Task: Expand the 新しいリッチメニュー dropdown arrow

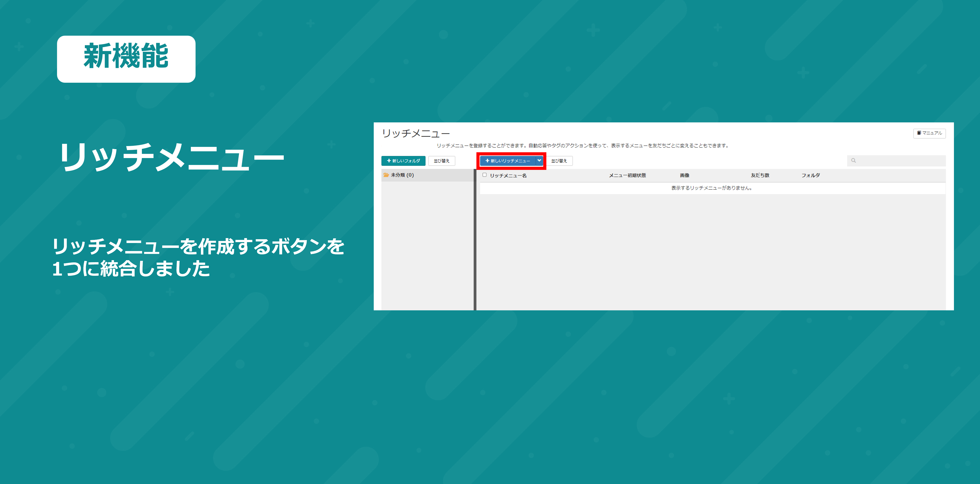Action: [539, 161]
